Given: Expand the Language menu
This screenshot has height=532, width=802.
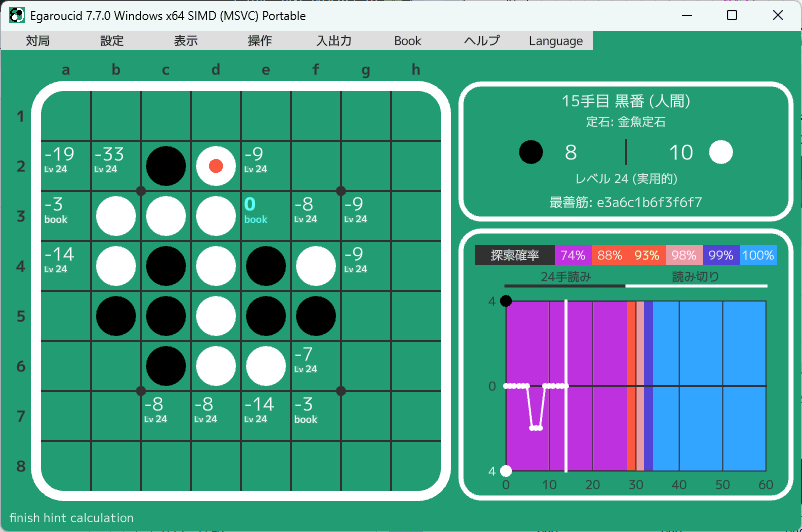Looking at the screenshot, I should pyautogui.click(x=555, y=41).
